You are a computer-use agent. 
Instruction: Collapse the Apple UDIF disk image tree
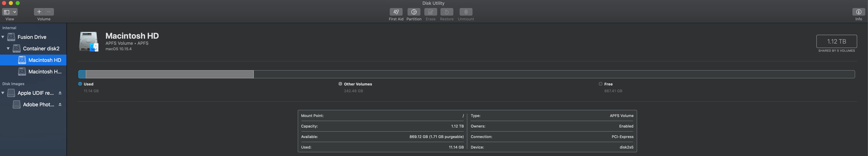pos(3,93)
